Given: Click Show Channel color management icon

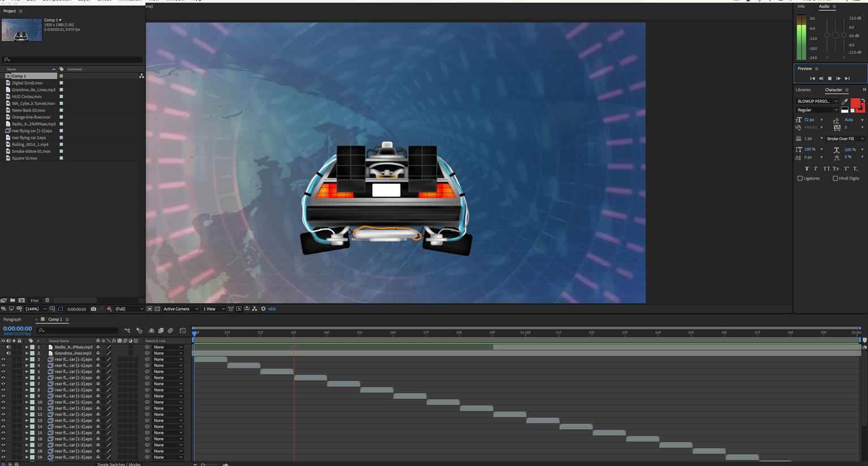Looking at the screenshot, I should click(x=109, y=309).
